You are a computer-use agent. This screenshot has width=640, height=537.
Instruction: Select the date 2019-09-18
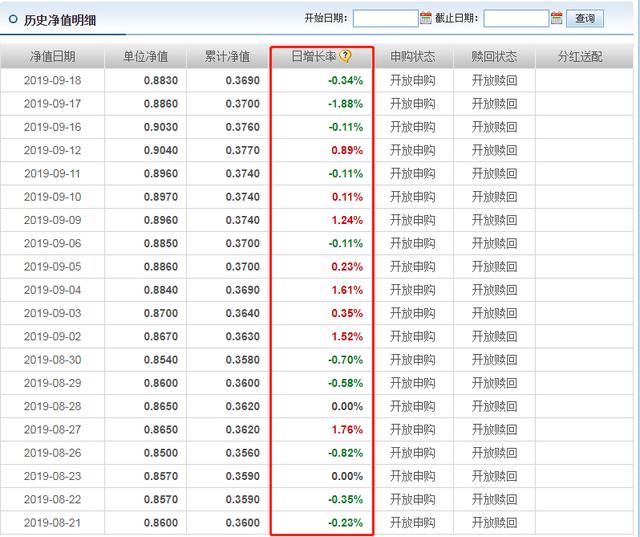pos(53,80)
